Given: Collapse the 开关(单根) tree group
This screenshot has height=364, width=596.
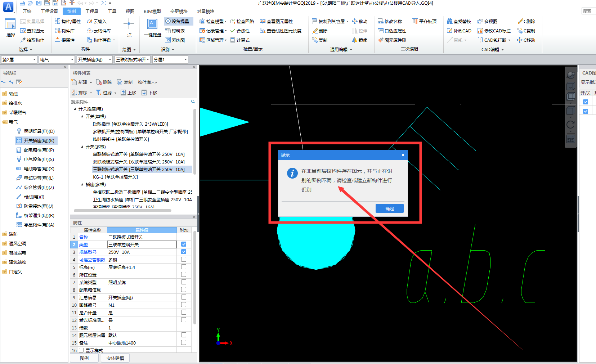Looking at the screenshot, I should pos(82,116).
